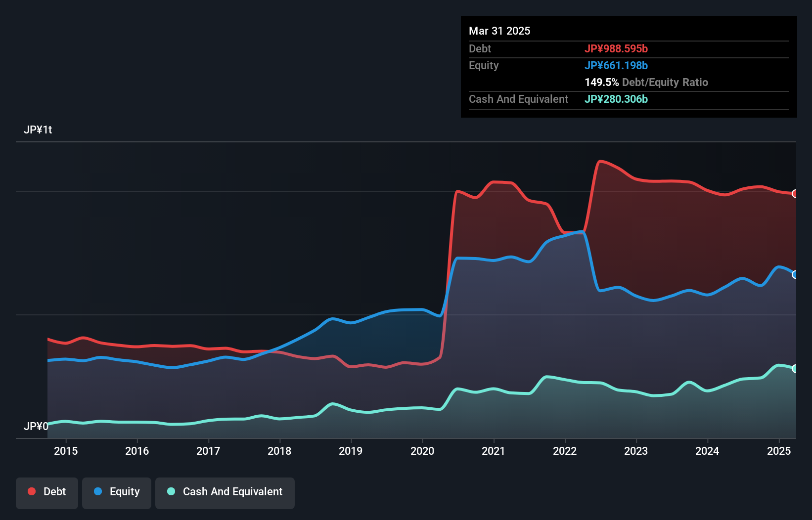Click the 2015 label on the x-axis

[66, 451]
